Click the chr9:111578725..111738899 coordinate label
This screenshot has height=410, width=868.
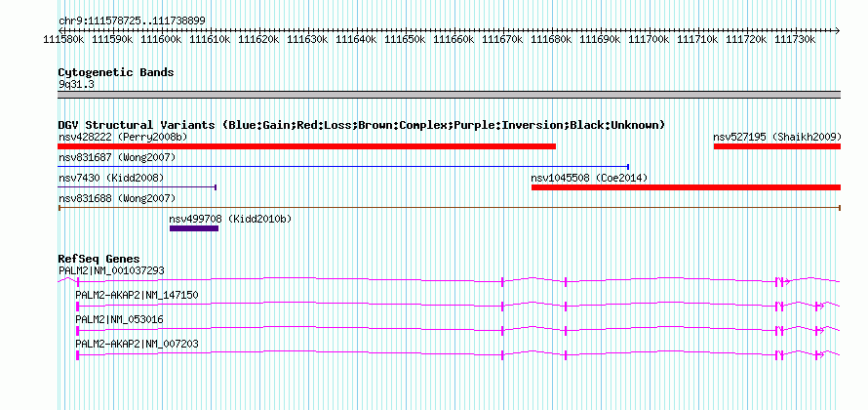click(132, 20)
